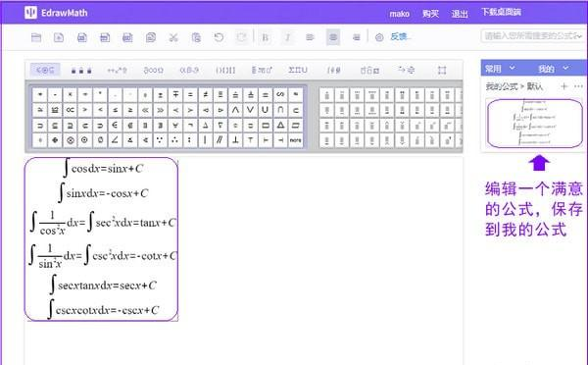
Task: Insert the logical and ∧ symbol
Action: tap(235, 110)
